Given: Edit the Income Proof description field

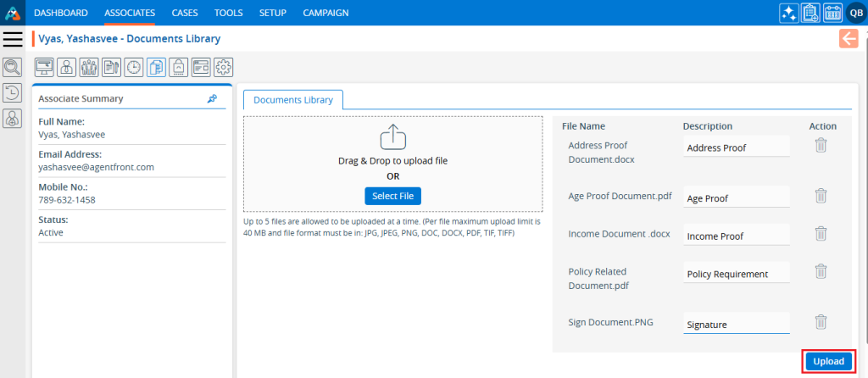Looking at the screenshot, I should (735, 236).
